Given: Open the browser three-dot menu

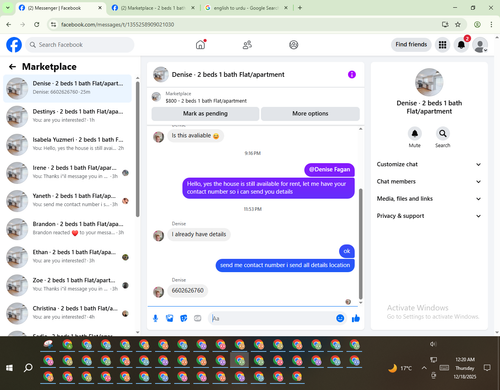Looking at the screenshot, I should coord(491,24).
